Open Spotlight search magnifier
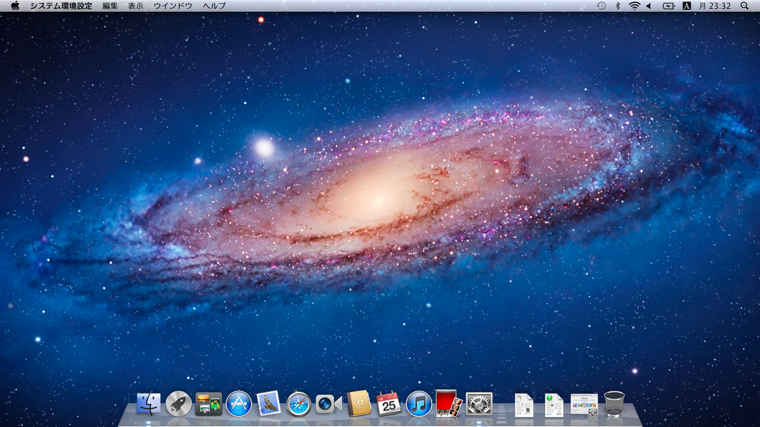 [x=744, y=6]
